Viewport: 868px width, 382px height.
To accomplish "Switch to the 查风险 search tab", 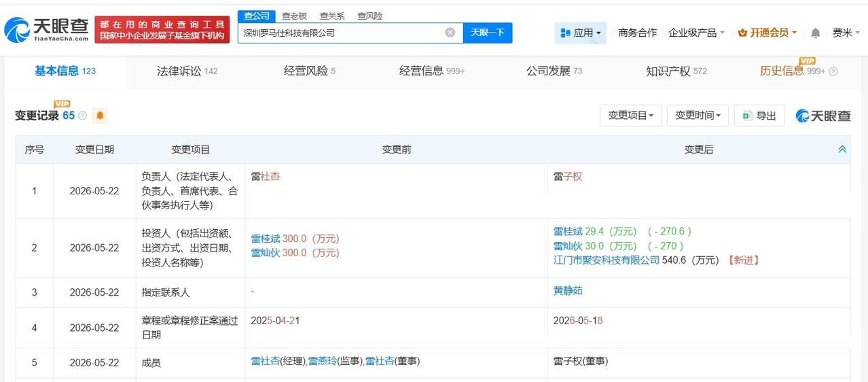I will point(369,16).
